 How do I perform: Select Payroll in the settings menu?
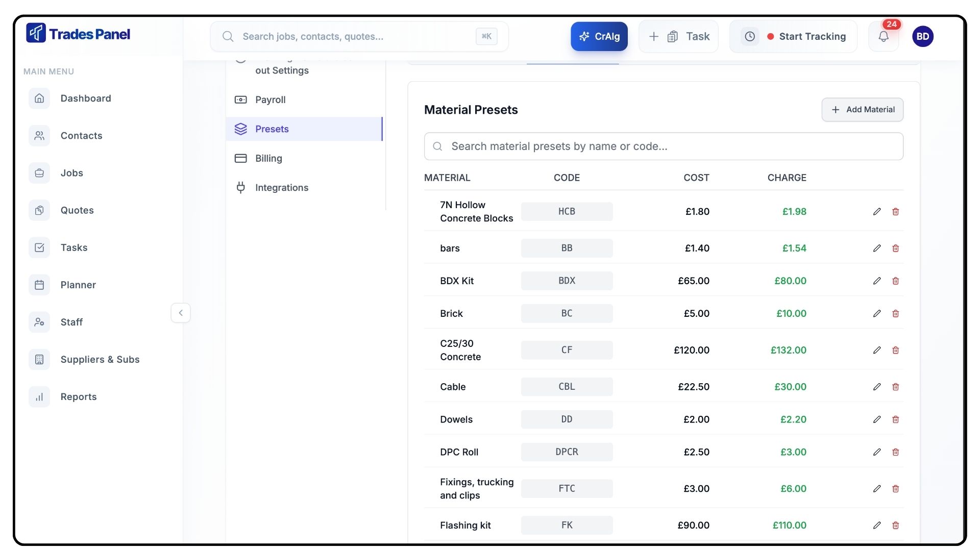[270, 99]
